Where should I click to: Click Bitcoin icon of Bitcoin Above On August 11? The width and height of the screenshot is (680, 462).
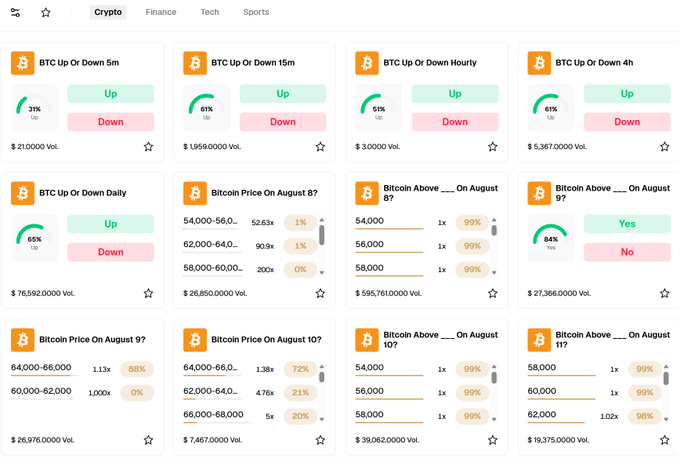click(539, 340)
